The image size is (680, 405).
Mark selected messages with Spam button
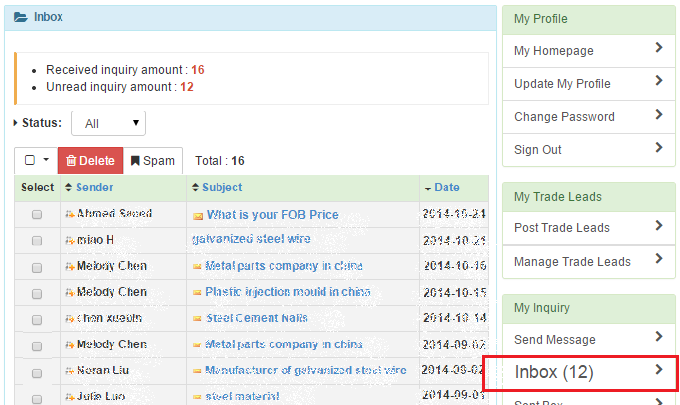pos(153,160)
